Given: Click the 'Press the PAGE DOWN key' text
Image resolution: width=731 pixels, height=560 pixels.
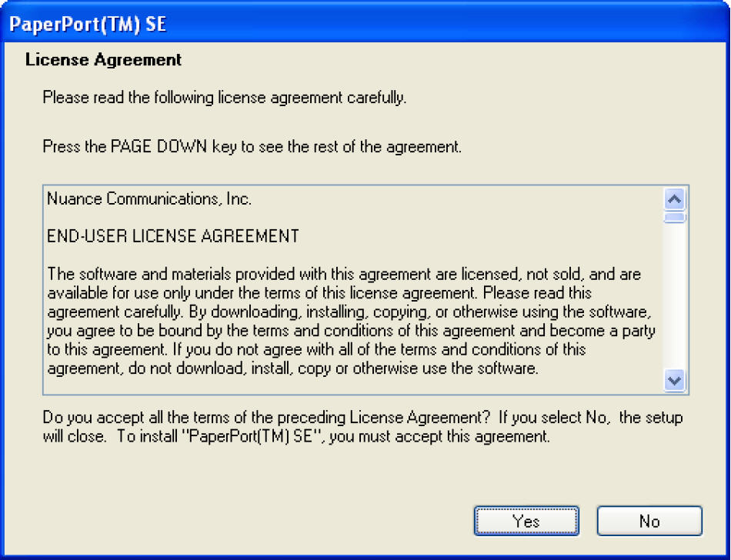Looking at the screenshot, I should click(x=252, y=146).
